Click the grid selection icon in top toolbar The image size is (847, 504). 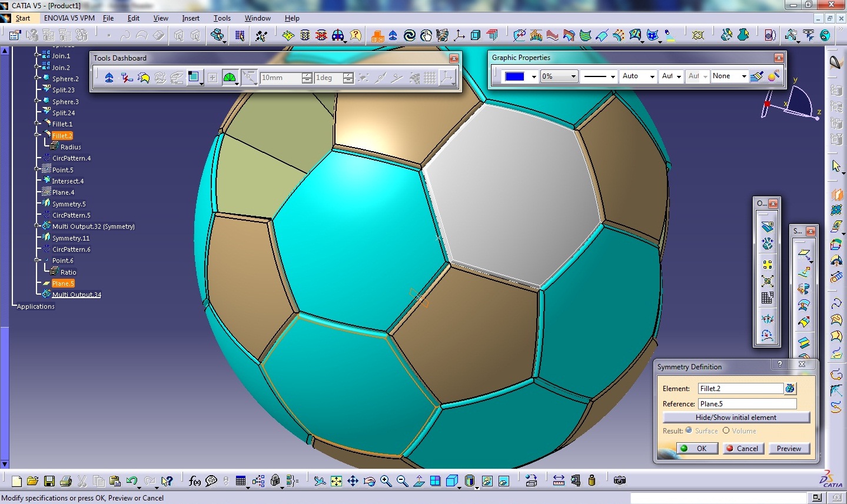(240, 35)
